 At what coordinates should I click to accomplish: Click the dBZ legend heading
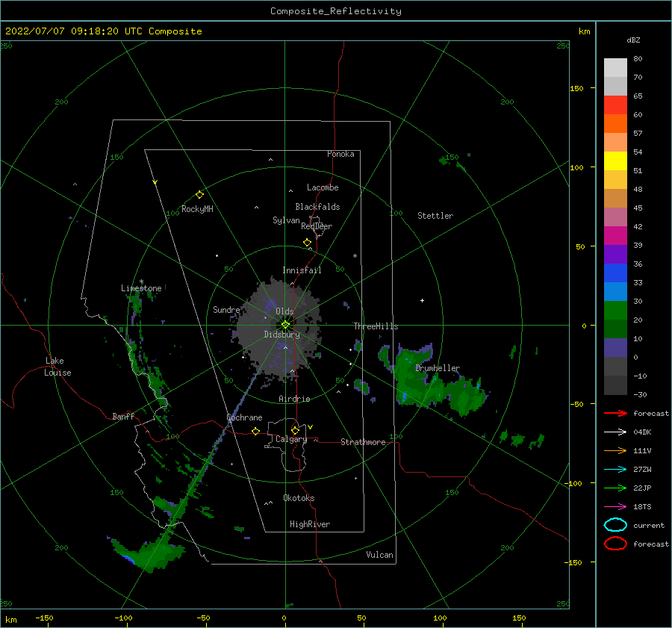[x=633, y=40]
